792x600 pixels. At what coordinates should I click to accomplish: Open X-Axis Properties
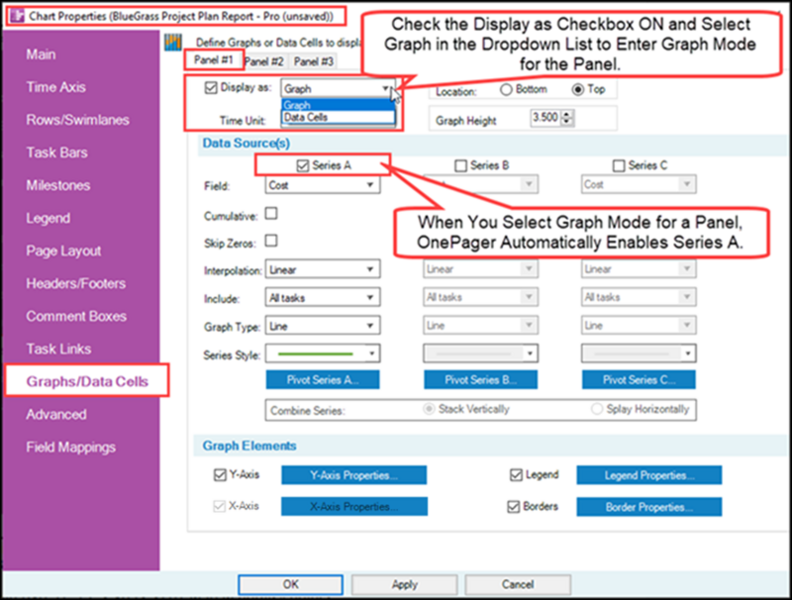tap(354, 507)
